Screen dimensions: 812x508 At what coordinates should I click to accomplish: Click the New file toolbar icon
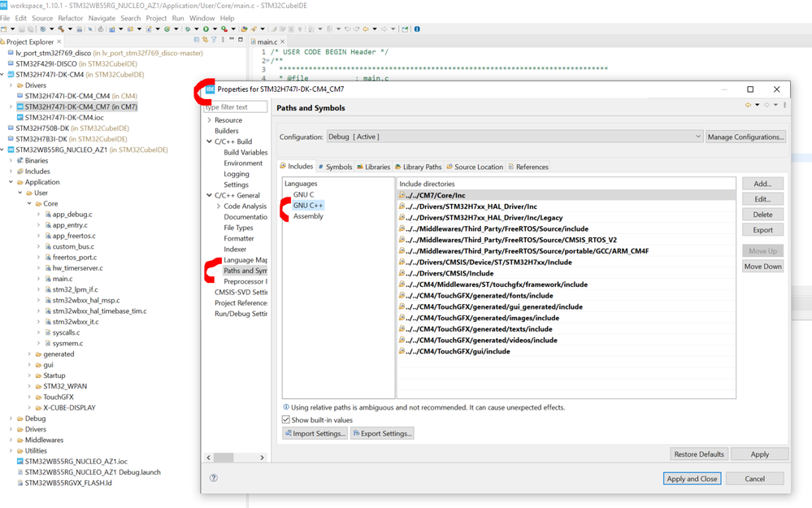[x=3, y=29]
